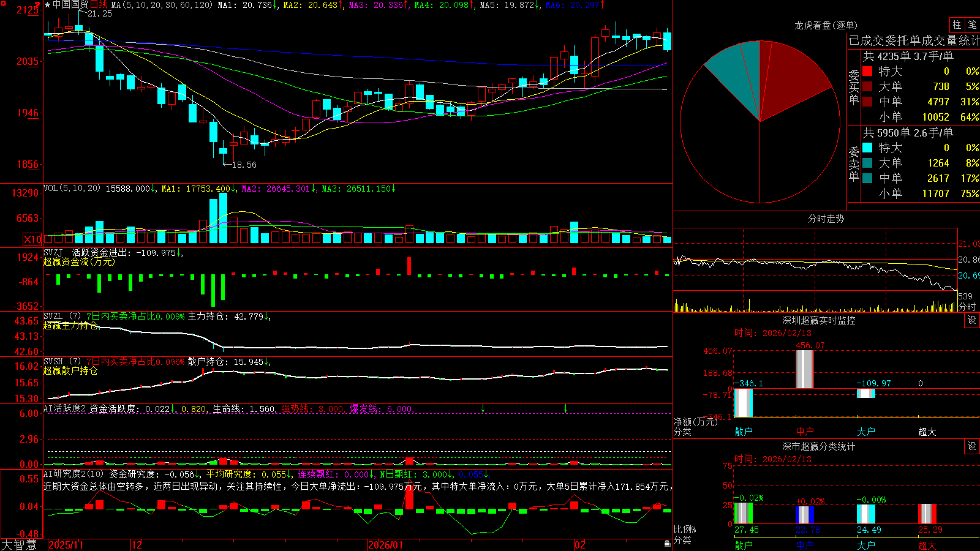This screenshot has height=551, width=980.
Task: Click the X10 volume scale marker
Action: click(x=32, y=239)
